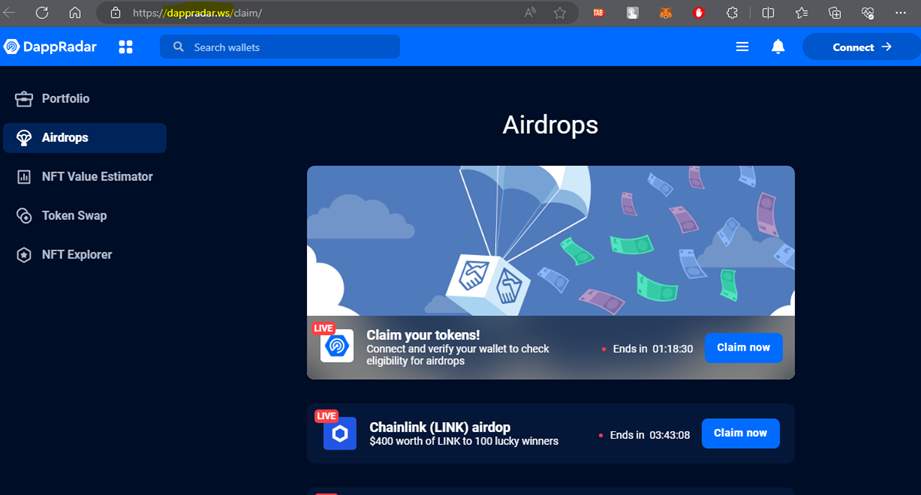Click the airdrop parachute banner image
Image resolution: width=921 pixels, height=495 pixels.
[x=550, y=240]
